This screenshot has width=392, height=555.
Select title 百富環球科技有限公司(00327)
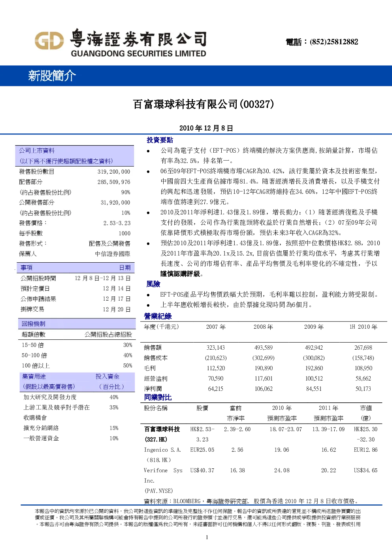point(204,104)
